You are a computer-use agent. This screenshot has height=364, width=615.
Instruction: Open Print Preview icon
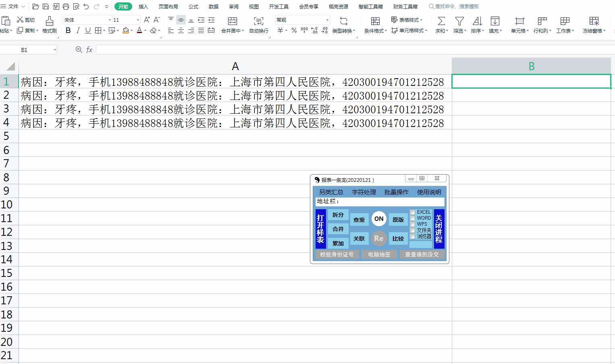(x=76, y=6)
